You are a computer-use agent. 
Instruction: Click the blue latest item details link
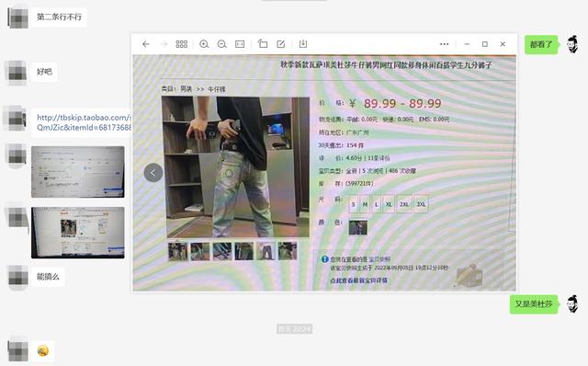358,280
